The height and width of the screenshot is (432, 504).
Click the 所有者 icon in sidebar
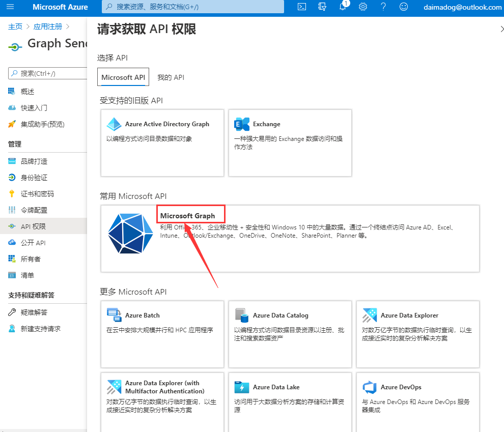click(x=12, y=259)
